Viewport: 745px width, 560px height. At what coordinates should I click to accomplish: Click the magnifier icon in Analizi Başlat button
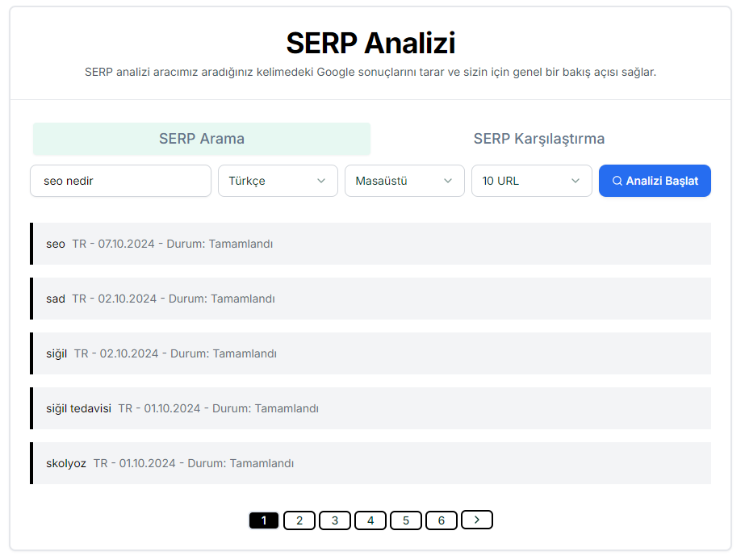pos(617,181)
